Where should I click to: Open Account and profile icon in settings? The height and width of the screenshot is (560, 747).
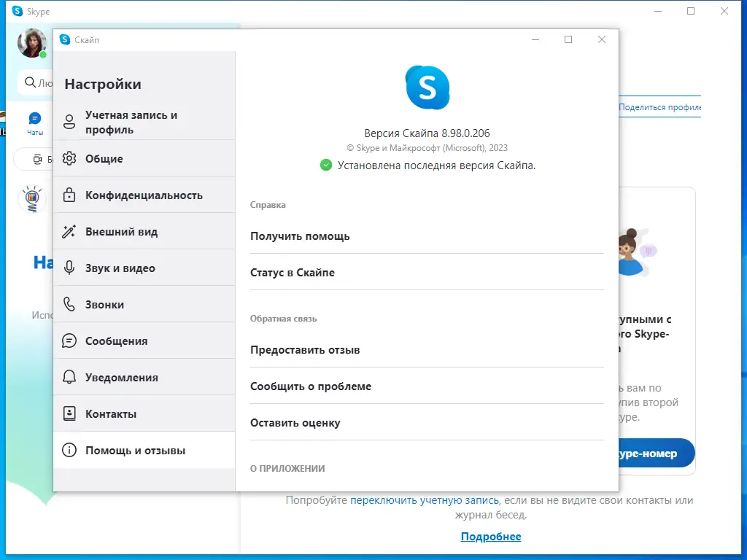69,122
